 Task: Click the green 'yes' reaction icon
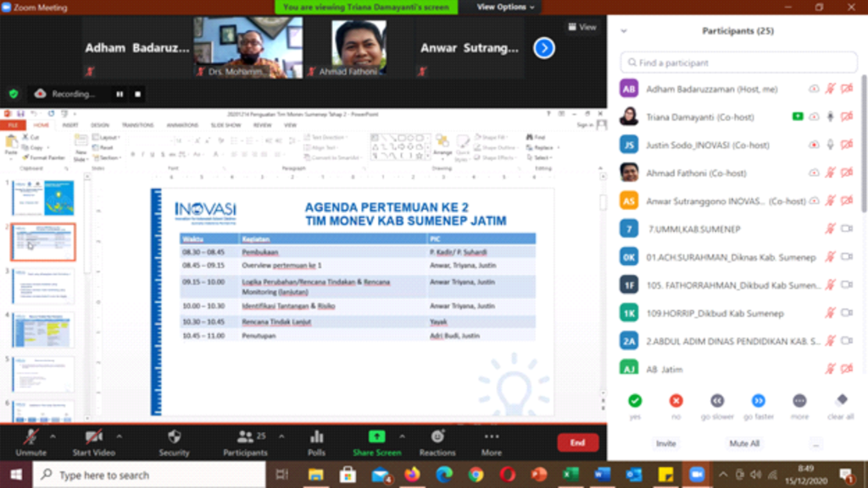(635, 401)
